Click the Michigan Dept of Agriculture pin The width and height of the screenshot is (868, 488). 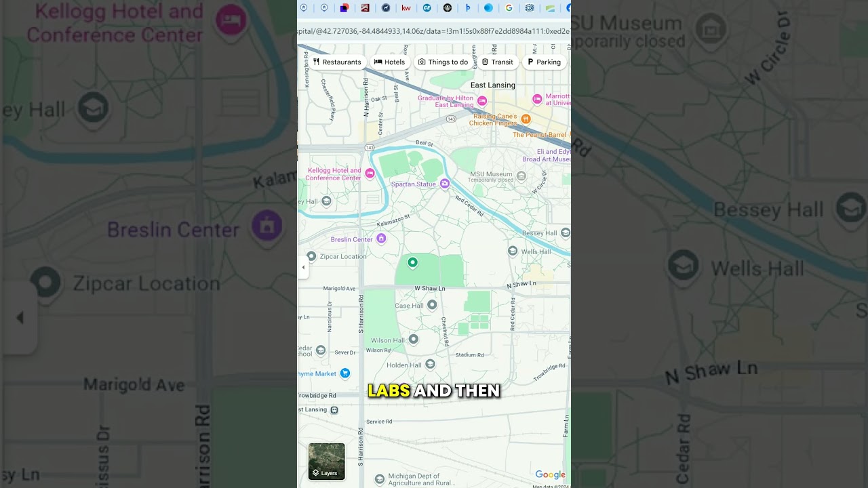coord(380,479)
